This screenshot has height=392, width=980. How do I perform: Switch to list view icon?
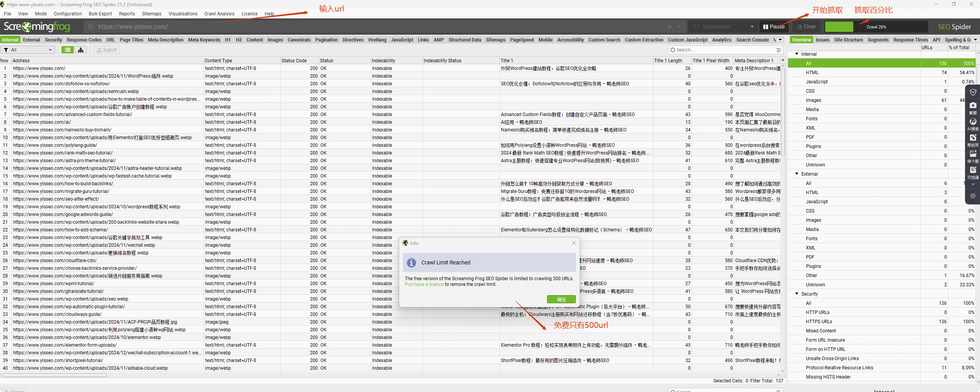pyautogui.click(x=68, y=50)
